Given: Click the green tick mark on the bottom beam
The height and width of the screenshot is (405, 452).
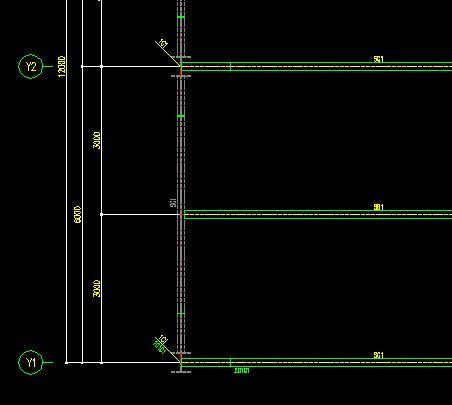Looking at the screenshot, I should tap(231, 362).
